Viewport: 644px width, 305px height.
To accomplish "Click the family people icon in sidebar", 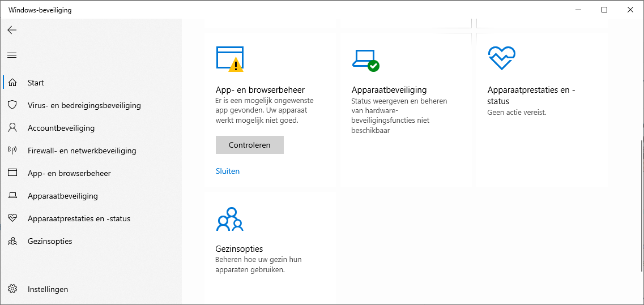I will tap(12, 241).
